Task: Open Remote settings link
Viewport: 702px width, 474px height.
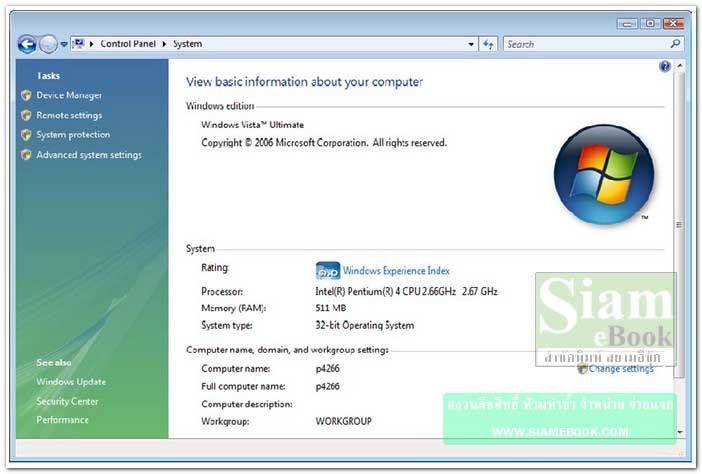Action: [x=69, y=115]
